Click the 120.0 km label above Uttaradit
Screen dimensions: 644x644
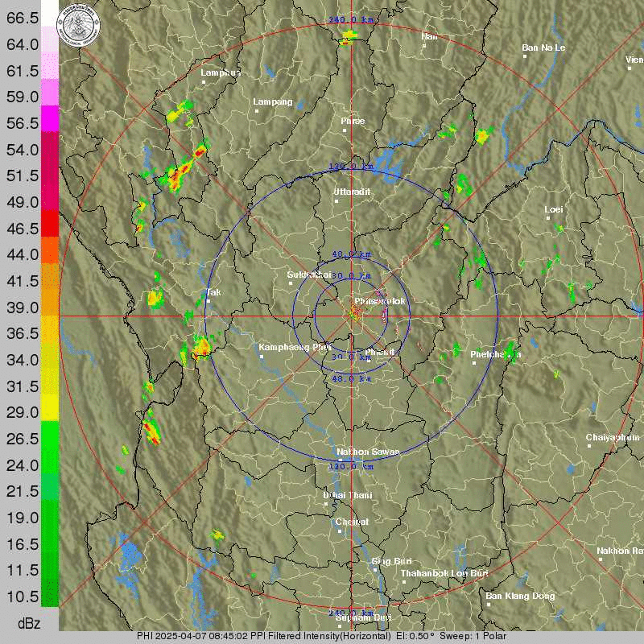(351, 167)
